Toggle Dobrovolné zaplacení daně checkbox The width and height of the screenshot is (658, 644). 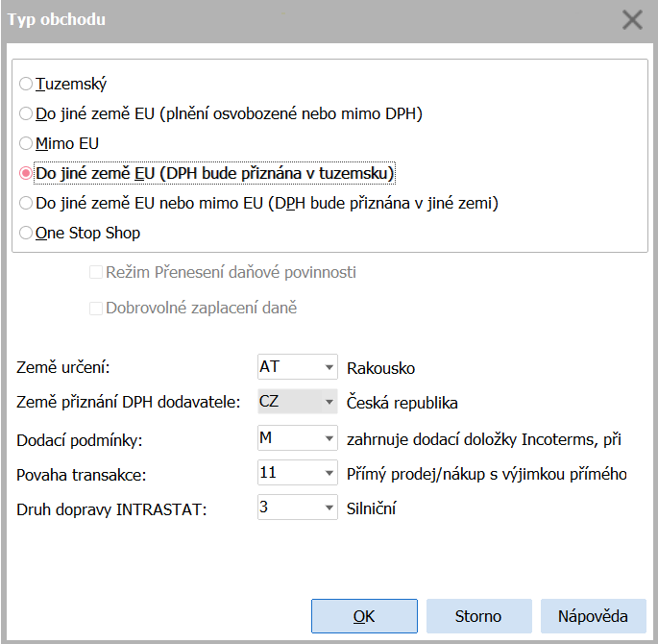(96, 310)
